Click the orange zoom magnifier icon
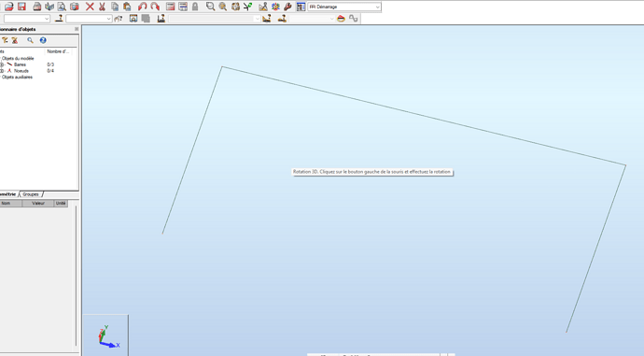The width and height of the screenshot is (644, 356). pyautogui.click(x=223, y=7)
